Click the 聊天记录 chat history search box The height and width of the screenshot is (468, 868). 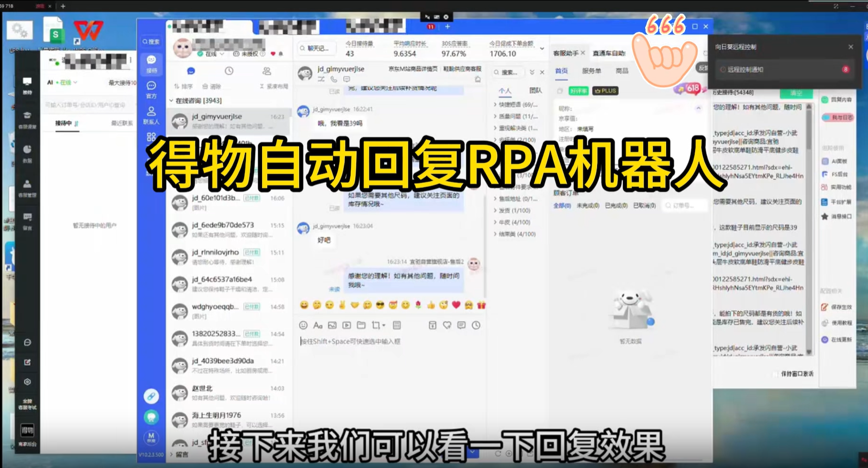pos(317,48)
